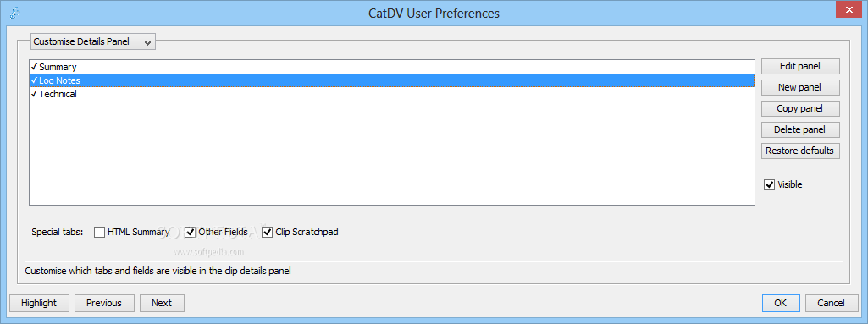
Task: Select the highlighted Log Notes row
Action: click(x=392, y=80)
